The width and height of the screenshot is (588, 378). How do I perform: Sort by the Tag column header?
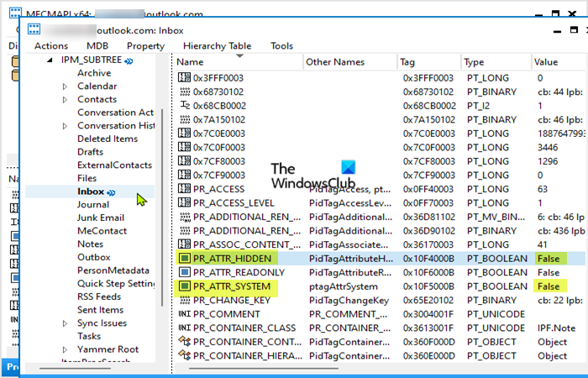coord(429,62)
